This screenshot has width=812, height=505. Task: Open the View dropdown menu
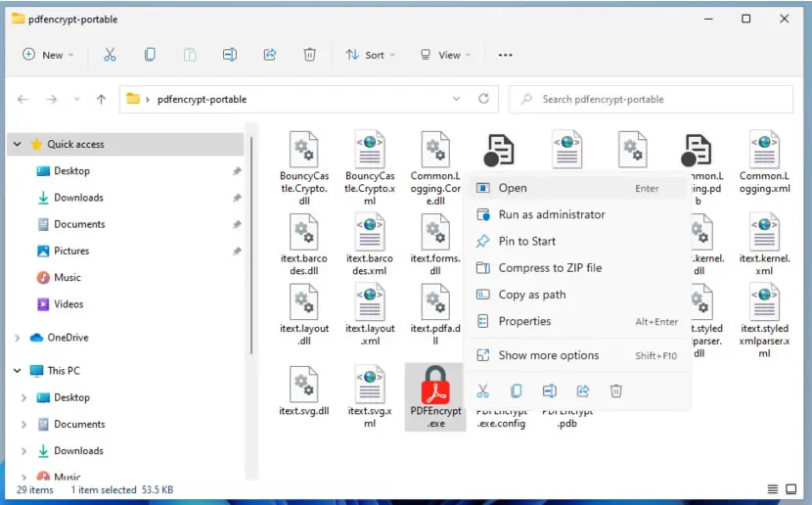445,55
